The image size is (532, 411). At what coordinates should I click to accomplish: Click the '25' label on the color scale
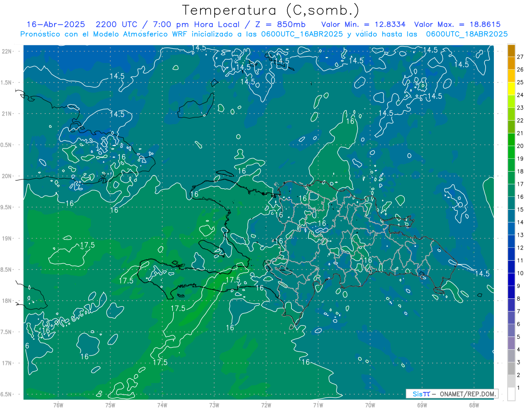click(x=520, y=82)
